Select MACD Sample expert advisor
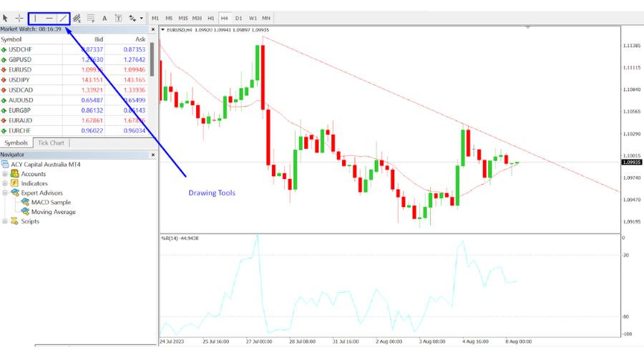Viewport: 644px width, 358px height. point(52,203)
